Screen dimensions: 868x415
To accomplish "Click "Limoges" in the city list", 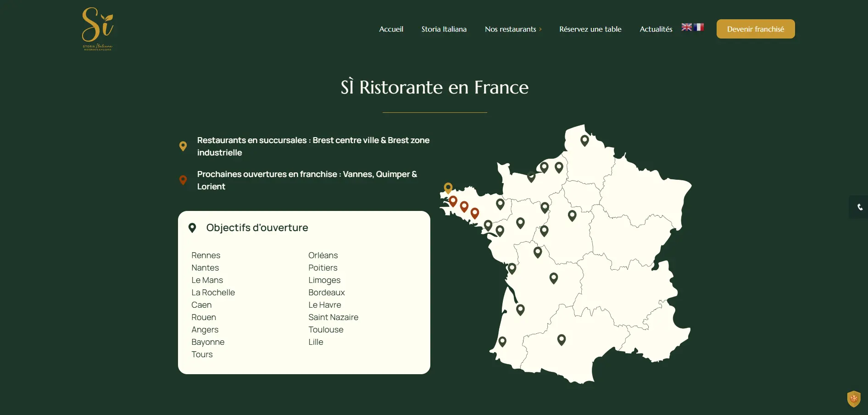I will [324, 280].
